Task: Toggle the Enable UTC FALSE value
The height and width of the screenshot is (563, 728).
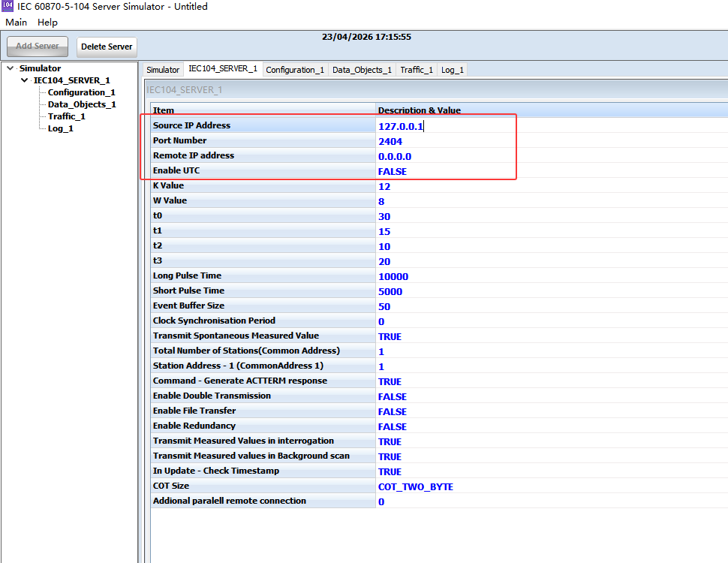Action: (393, 171)
